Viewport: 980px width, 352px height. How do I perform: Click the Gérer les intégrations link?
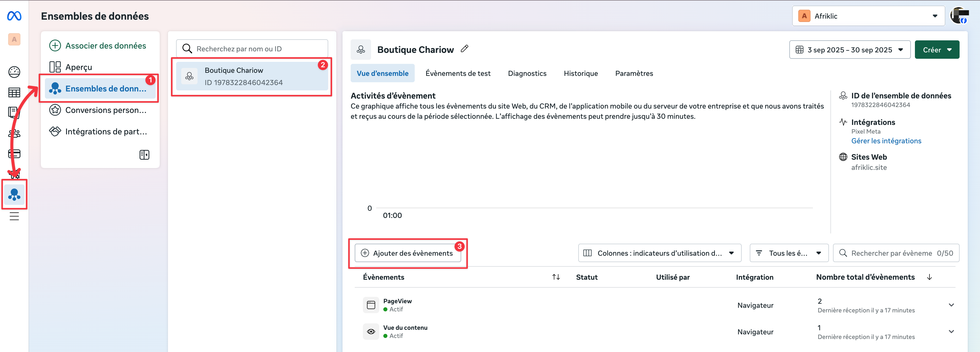pyautogui.click(x=886, y=141)
